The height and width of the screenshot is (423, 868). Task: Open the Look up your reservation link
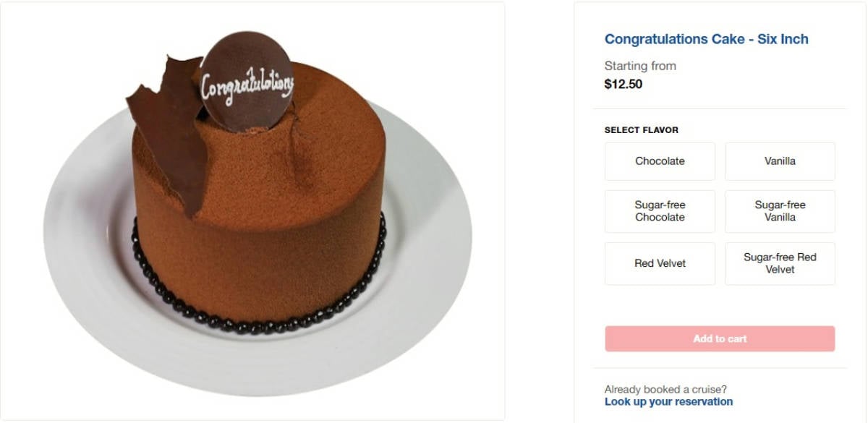tap(668, 401)
